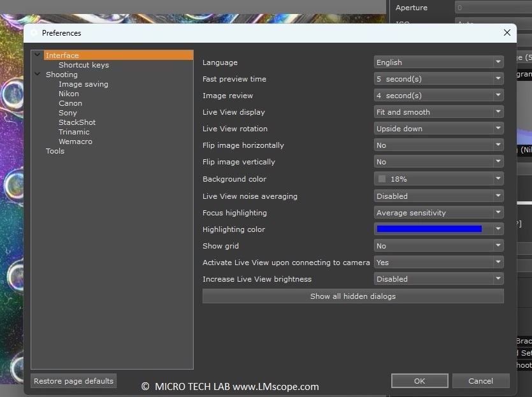Screen dimensions: 532x397
Task: Click Show all hidden dialogs button
Action: (x=353, y=296)
